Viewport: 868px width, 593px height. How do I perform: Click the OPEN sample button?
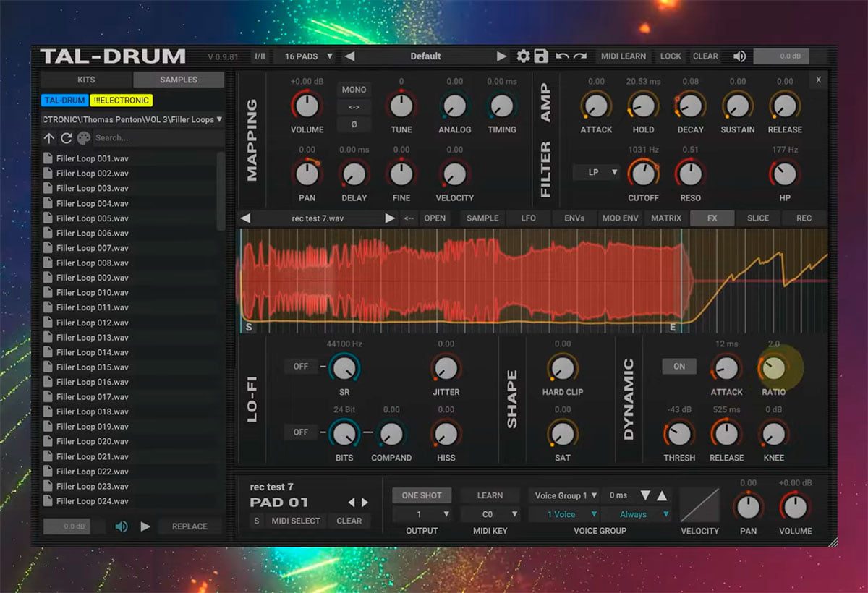click(435, 218)
